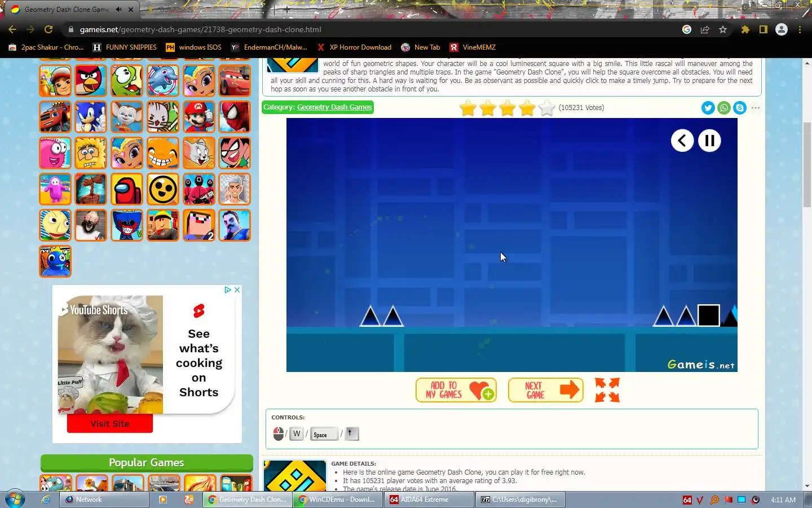Open the Chrome profile menu

782,29
